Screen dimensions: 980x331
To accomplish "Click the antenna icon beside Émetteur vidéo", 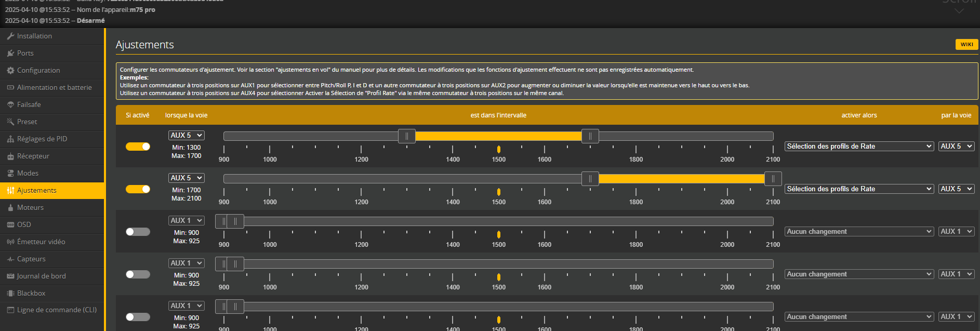I will point(10,242).
